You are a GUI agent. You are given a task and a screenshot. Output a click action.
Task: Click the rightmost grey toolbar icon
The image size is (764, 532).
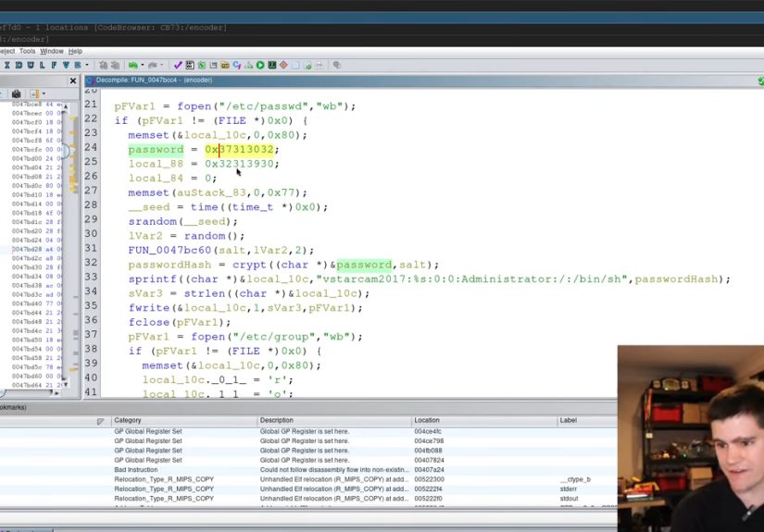(337, 65)
